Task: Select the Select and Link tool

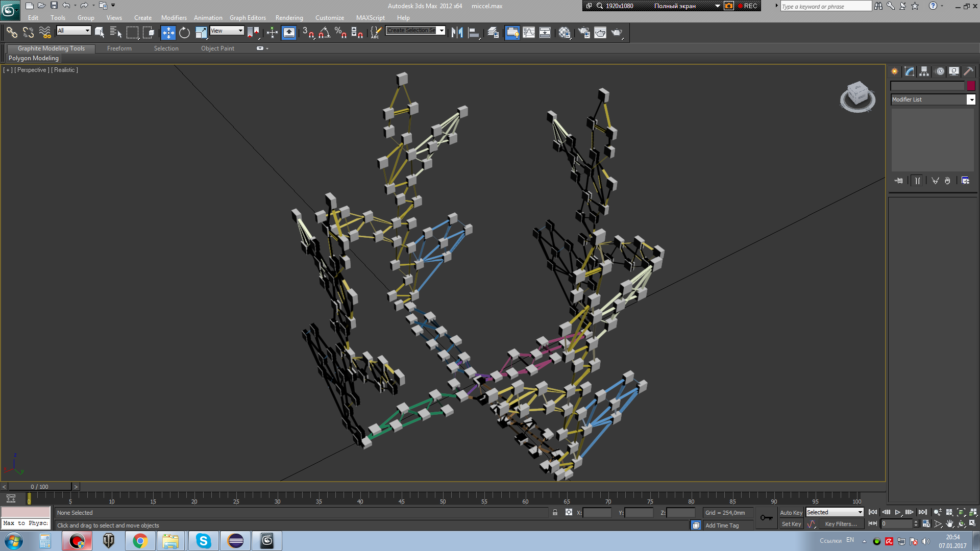Action: pyautogui.click(x=11, y=33)
